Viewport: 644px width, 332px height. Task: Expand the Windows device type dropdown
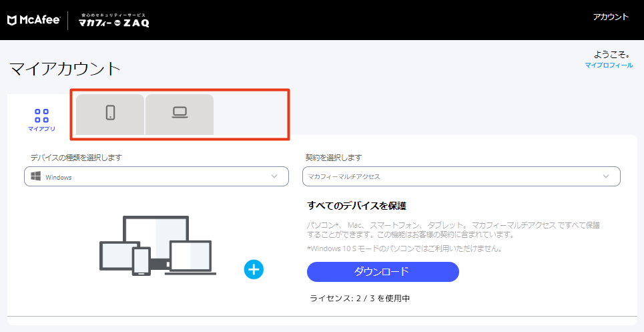pyautogui.click(x=156, y=176)
